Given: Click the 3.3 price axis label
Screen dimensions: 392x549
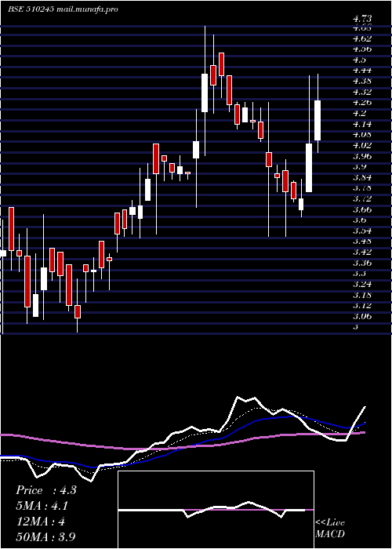Looking at the screenshot, I should click(x=359, y=274).
